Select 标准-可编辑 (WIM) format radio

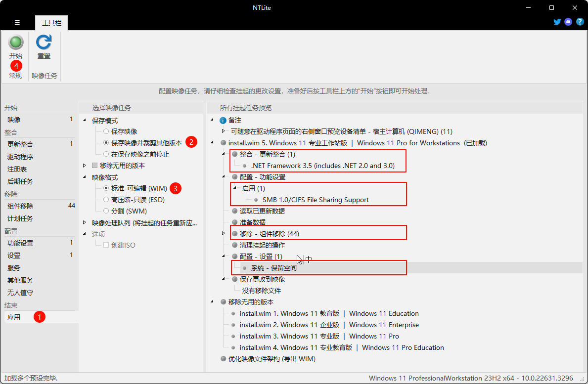(106, 188)
